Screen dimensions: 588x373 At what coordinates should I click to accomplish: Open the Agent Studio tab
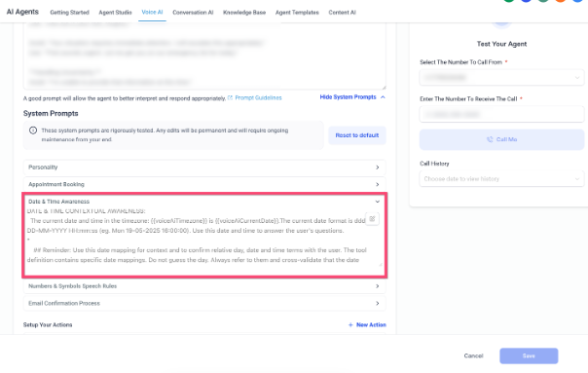click(x=115, y=13)
